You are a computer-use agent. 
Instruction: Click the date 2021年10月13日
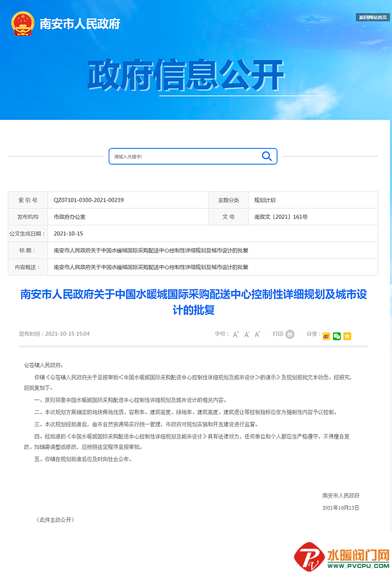click(x=340, y=508)
